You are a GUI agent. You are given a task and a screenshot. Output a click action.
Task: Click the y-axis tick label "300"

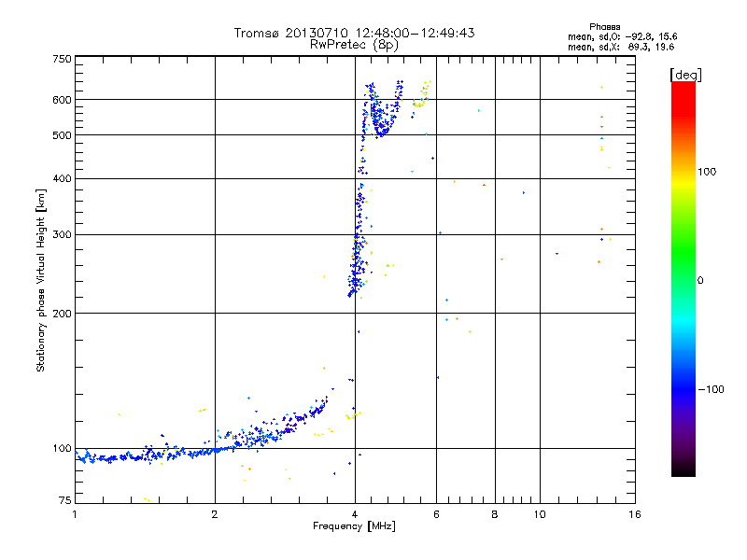(62, 235)
